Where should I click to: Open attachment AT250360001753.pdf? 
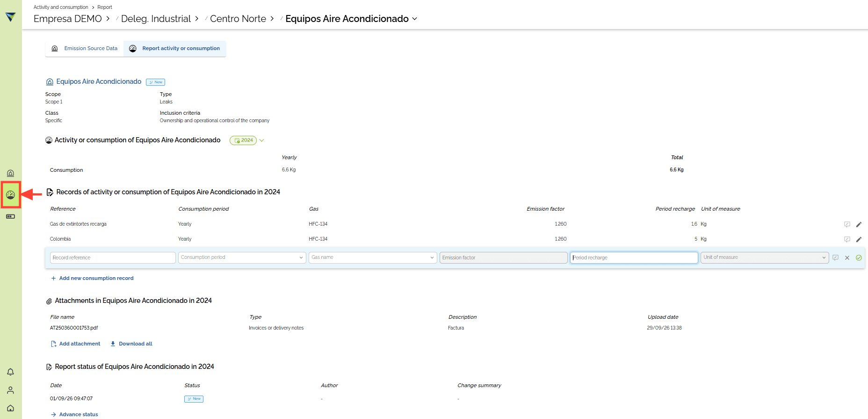coord(74,328)
